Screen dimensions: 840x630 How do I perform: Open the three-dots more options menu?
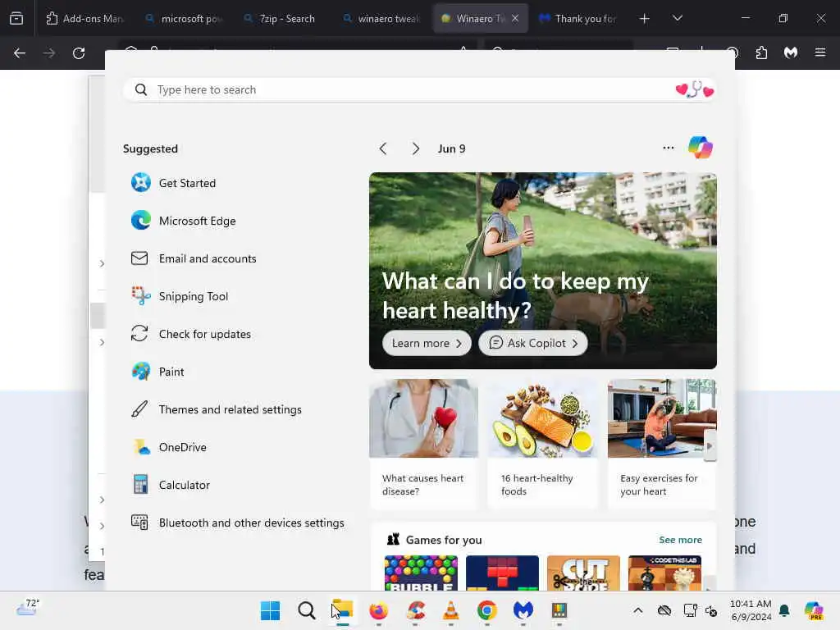pyautogui.click(x=668, y=148)
